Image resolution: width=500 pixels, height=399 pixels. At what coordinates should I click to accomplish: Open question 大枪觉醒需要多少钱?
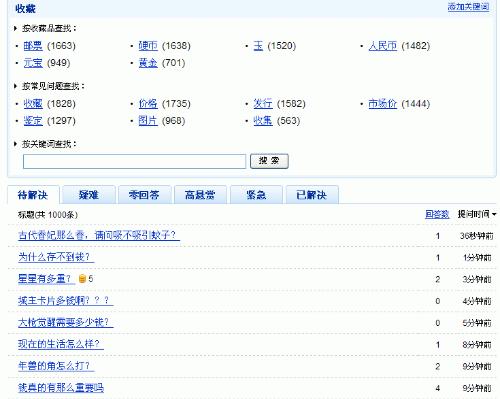[65, 322]
